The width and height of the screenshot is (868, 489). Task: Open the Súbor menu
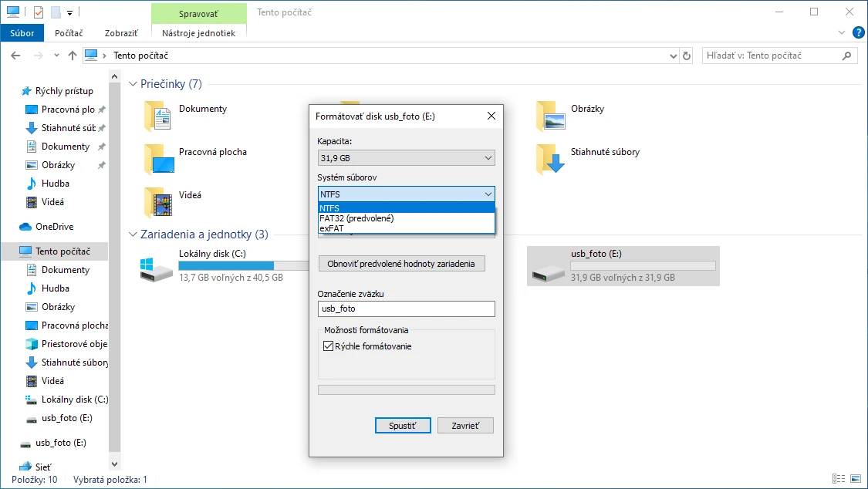[22, 33]
